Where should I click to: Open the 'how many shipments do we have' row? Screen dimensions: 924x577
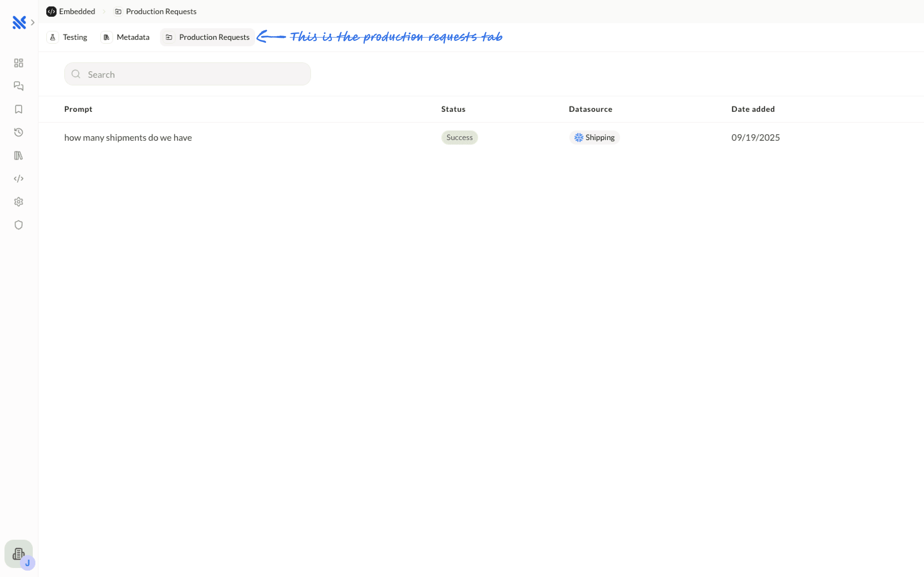[128, 138]
